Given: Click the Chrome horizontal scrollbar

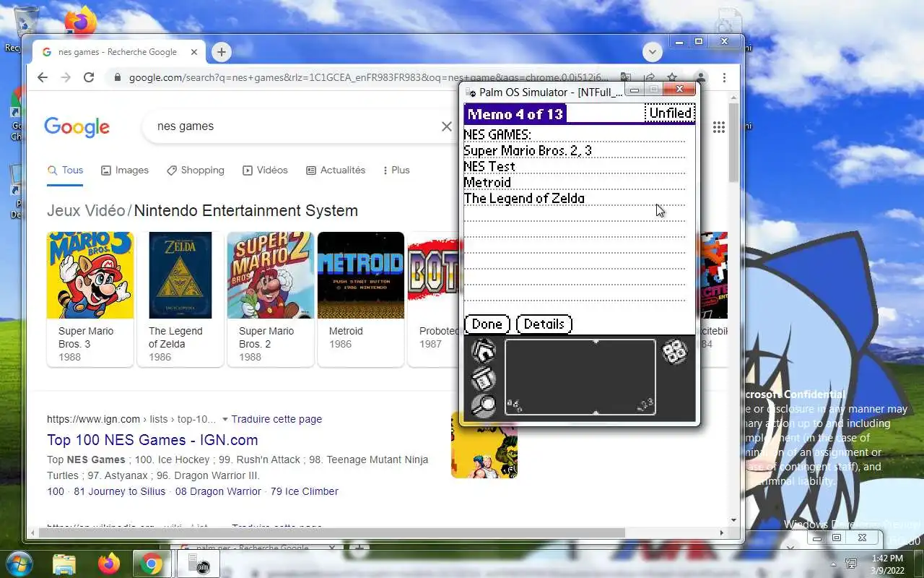Looking at the screenshot, I should pyautogui.click(x=332, y=532).
